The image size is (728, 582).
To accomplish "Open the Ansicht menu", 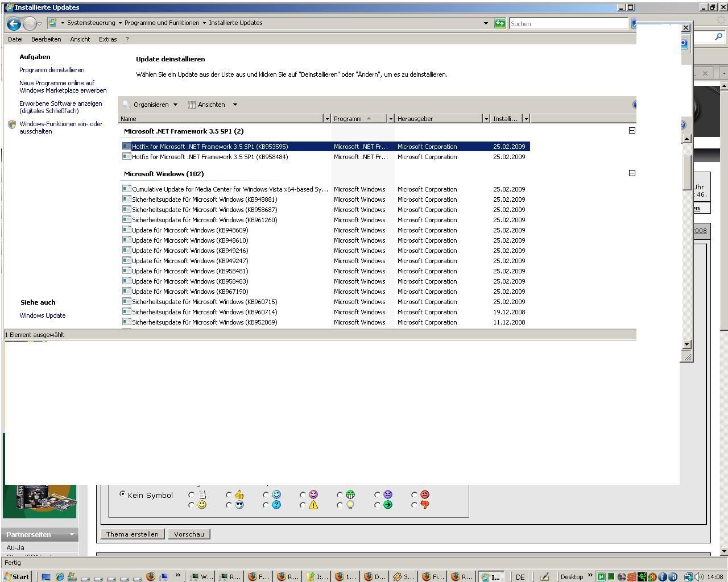I will coord(80,39).
